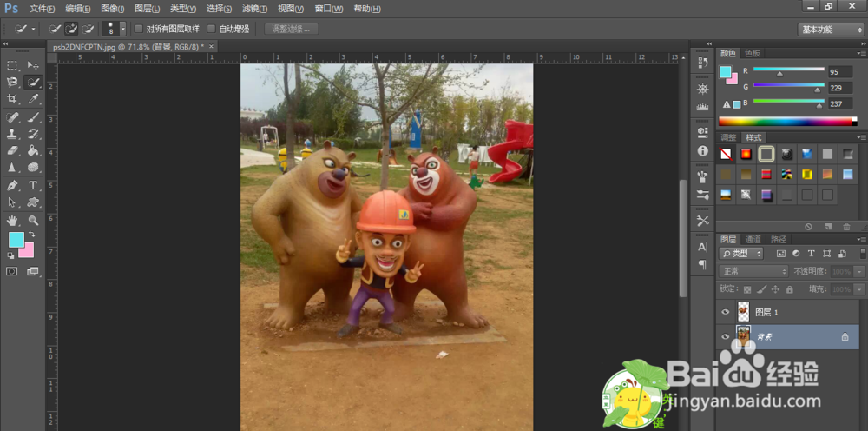The height and width of the screenshot is (431, 868).
Task: Select the Paint Bucket tool
Action: point(33,150)
